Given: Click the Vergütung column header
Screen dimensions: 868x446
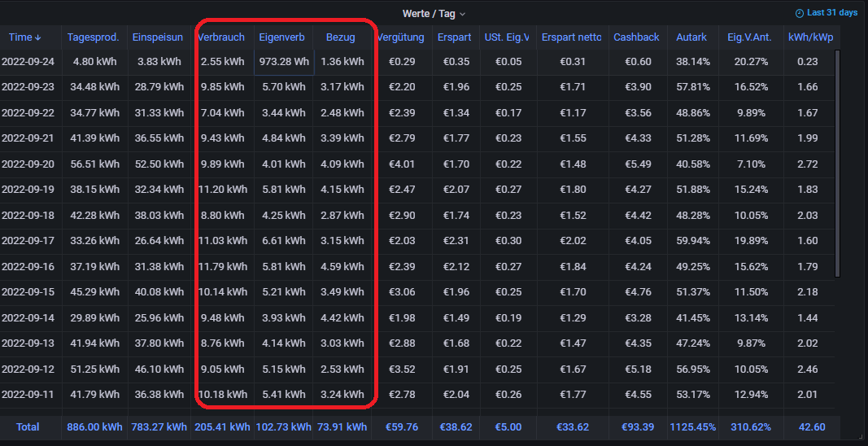Looking at the screenshot, I should pos(401,37).
